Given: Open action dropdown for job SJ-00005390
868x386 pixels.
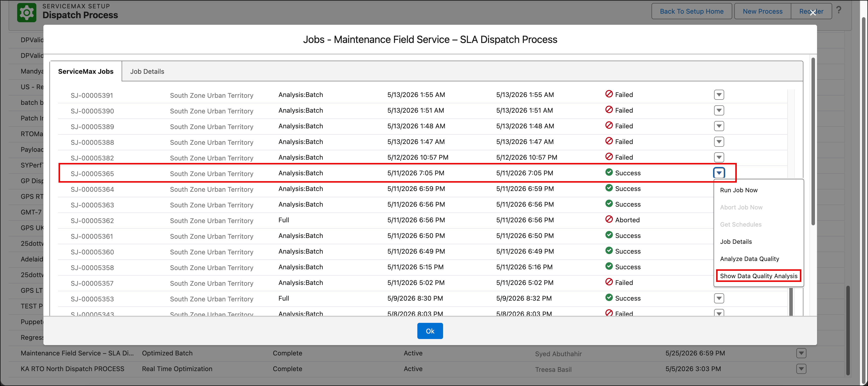Looking at the screenshot, I should tap(719, 110).
